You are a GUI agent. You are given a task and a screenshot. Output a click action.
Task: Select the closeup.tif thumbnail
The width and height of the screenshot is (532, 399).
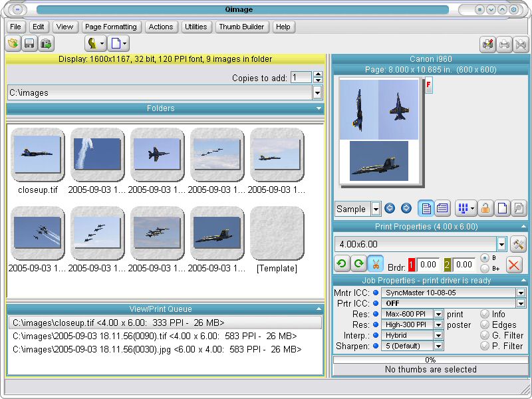tap(38, 155)
